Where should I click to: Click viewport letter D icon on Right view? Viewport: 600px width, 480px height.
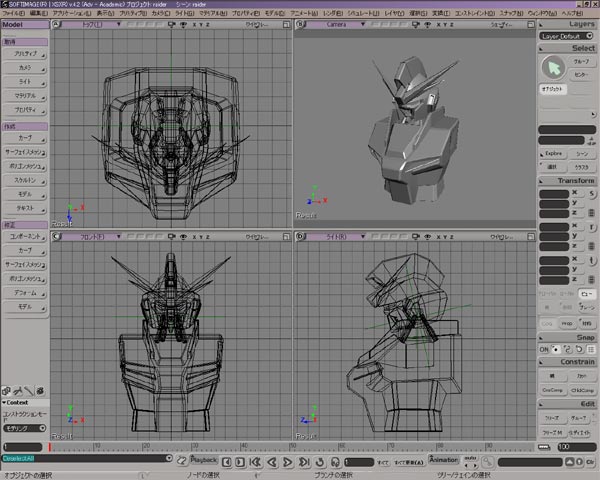301,237
